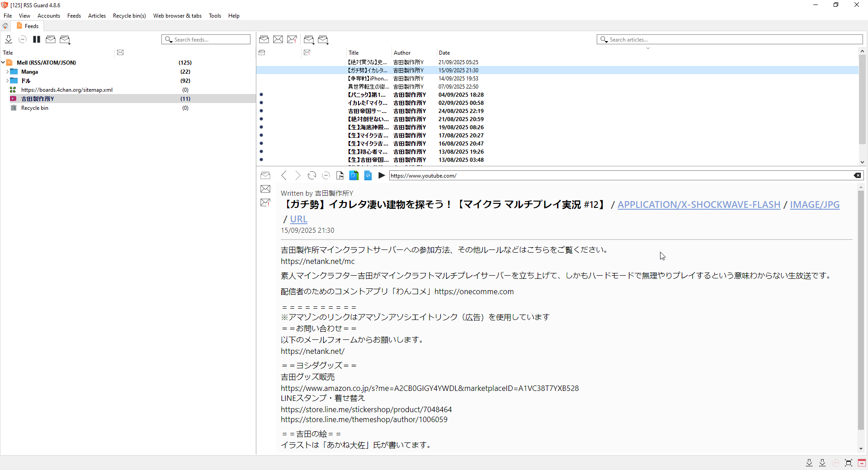Select the boards.4chan.org sitemap feed
This screenshot has height=470, width=868.
[x=67, y=89]
